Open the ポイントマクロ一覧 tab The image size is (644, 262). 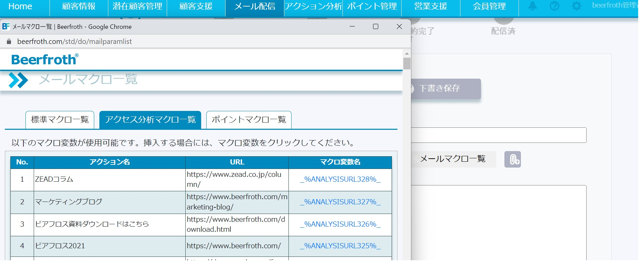pyautogui.click(x=249, y=119)
